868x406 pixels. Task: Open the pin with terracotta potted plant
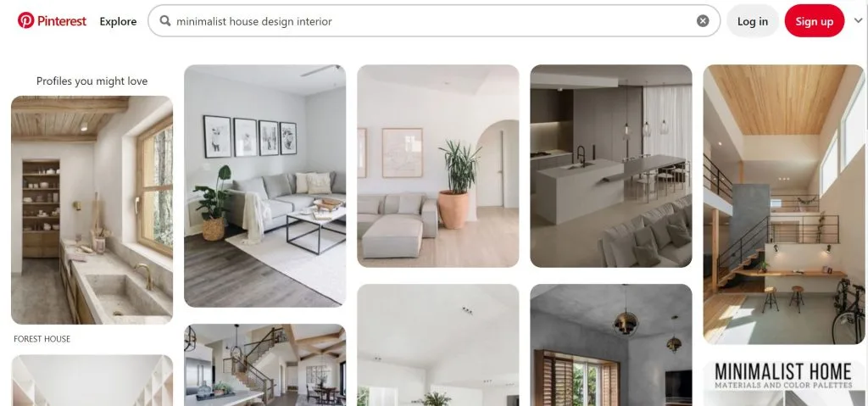click(x=438, y=166)
